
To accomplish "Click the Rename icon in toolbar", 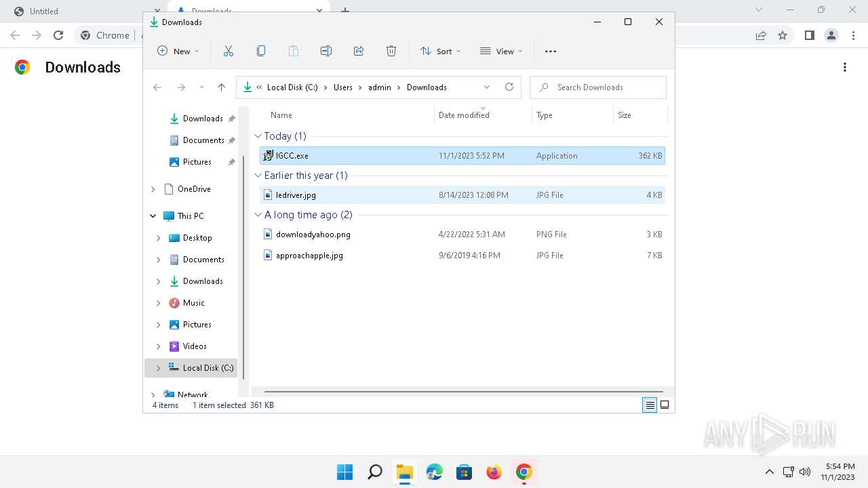I will [x=326, y=51].
